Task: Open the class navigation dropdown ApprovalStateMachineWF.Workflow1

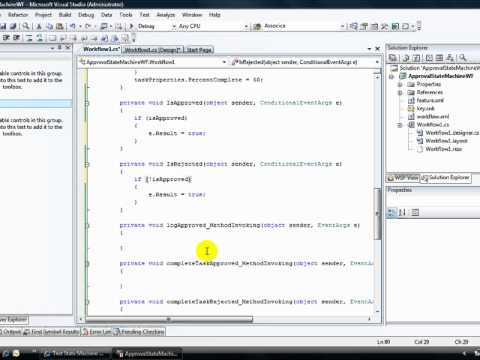Action: click(153, 62)
